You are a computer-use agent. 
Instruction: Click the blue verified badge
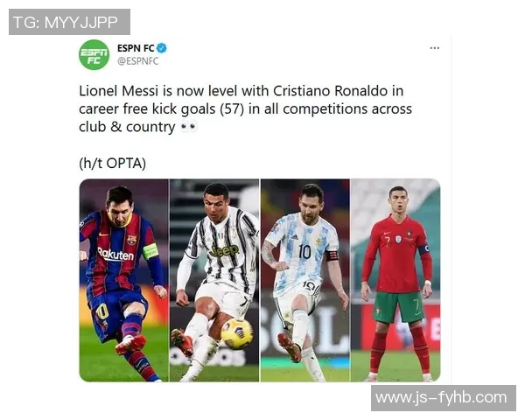point(162,48)
